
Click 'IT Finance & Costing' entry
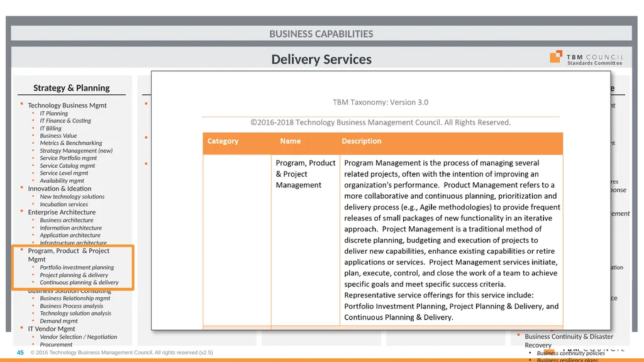point(65,121)
